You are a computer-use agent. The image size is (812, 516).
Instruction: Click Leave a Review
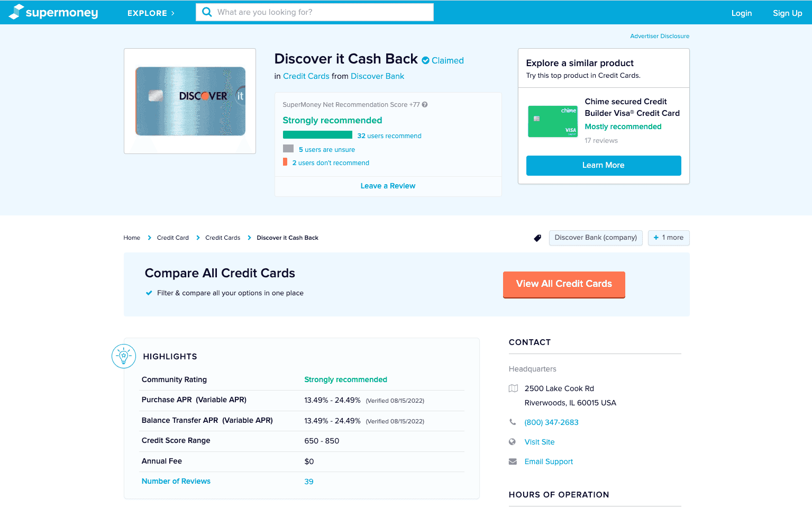pos(388,186)
